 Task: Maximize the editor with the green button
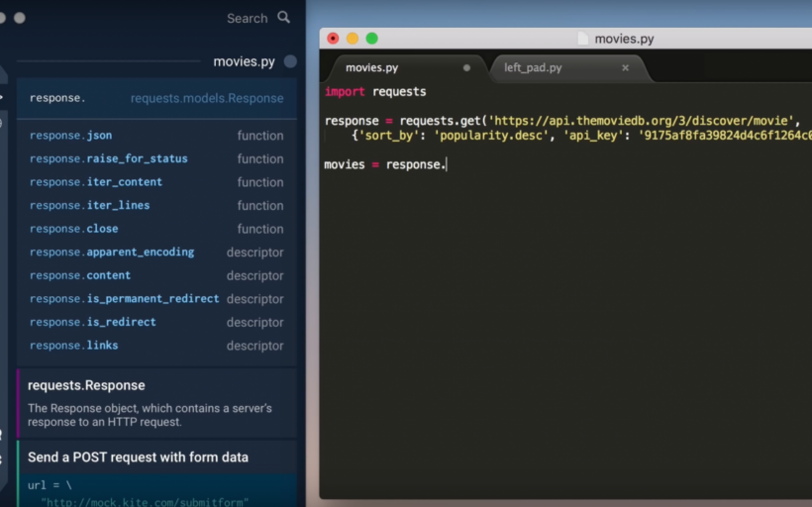[372, 39]
